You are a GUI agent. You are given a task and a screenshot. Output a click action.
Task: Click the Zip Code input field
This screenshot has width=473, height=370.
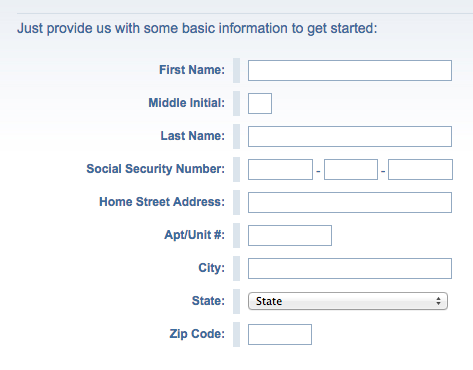(x=280, y=334)
